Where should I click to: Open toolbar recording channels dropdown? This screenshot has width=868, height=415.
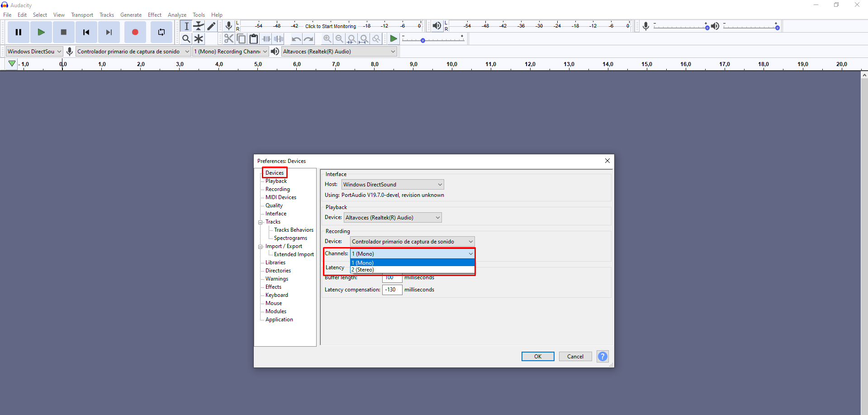(231, 52)
